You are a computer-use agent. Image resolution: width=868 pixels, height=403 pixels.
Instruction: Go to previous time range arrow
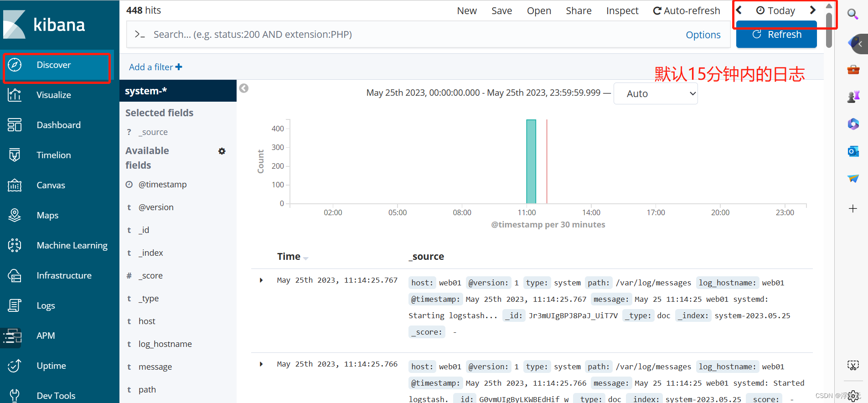[739, 10]
